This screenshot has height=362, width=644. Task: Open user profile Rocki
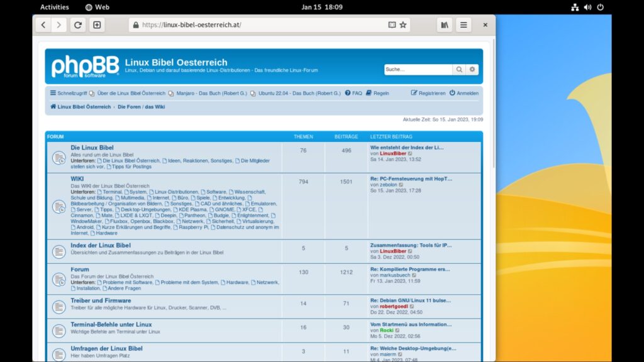387,331
